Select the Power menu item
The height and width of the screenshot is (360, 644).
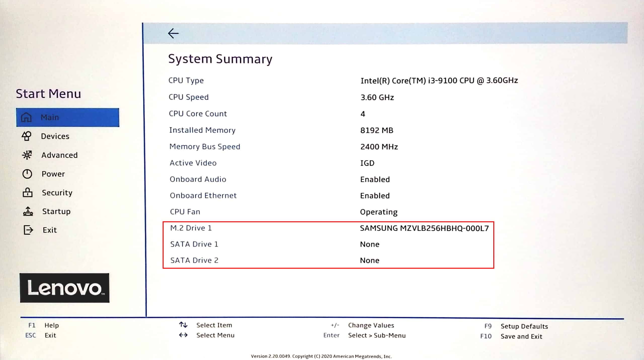tap(53, 174)
